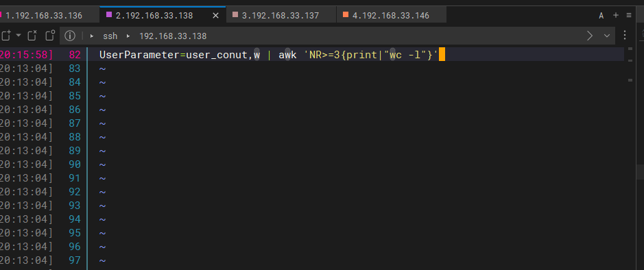Click line number 90
The height and width of the screenshot is (270, 644).
pyautogui.click(x=75, y=164)
